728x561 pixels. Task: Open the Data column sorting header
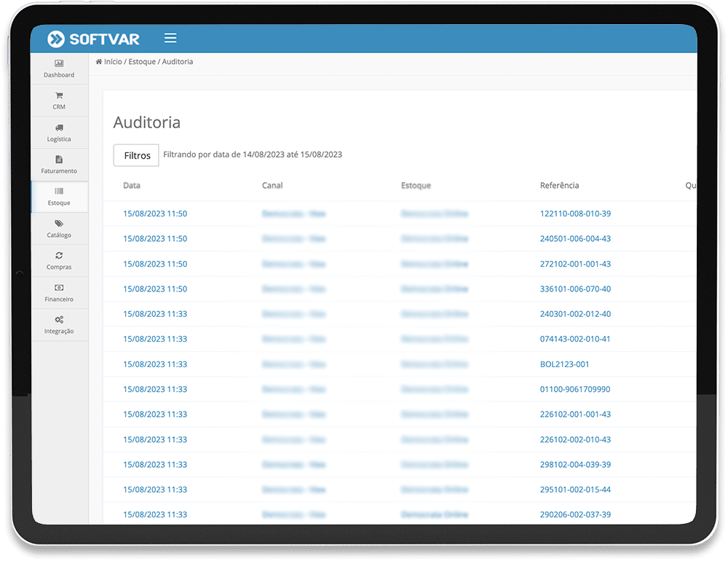coord(131,185)
